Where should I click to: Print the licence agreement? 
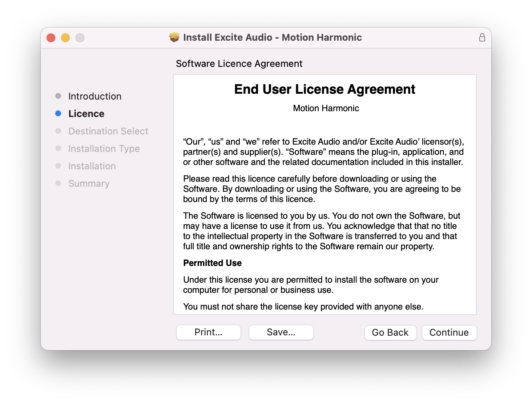(x=209, y=332)
